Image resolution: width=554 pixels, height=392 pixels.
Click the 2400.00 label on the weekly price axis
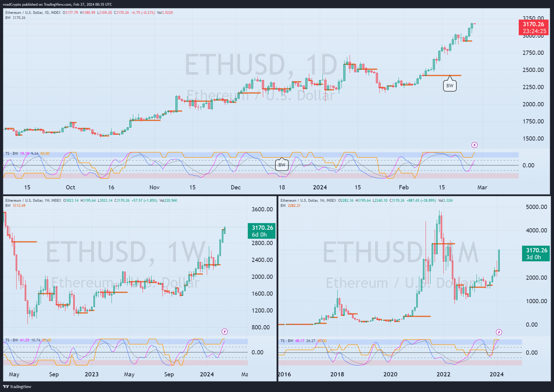click(262, 260)
